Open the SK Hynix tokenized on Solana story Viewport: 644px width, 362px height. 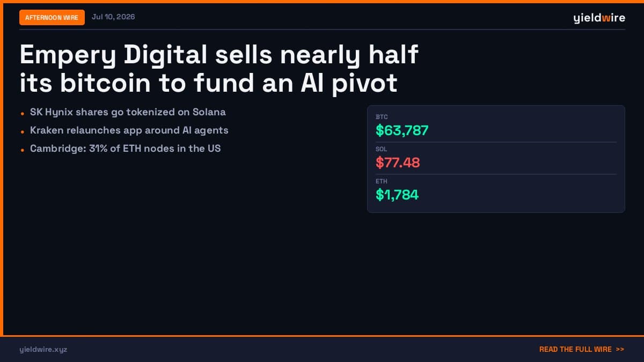click(x=128, y=112)
